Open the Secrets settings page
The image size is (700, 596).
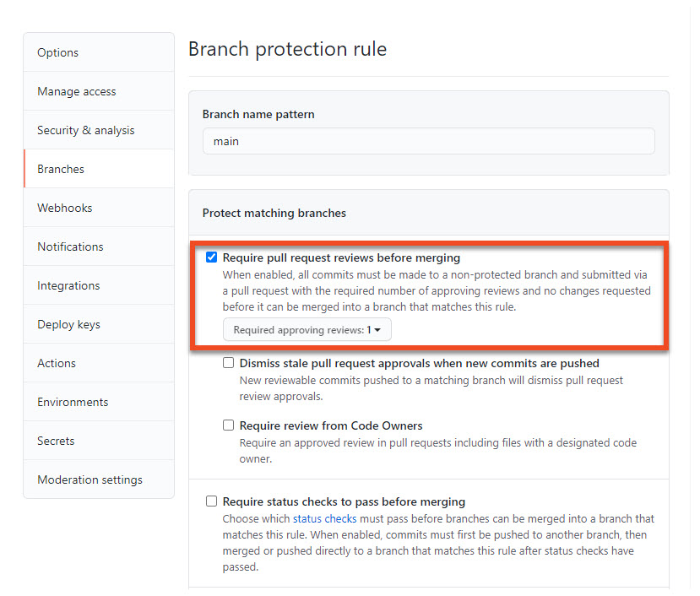coord(56,441)
